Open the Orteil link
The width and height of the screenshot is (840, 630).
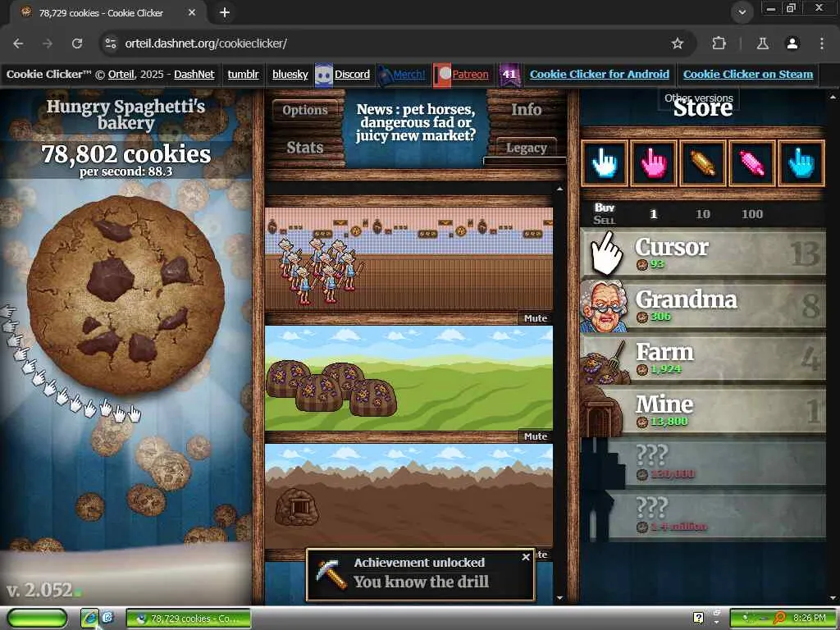click(x=121, y=75)
